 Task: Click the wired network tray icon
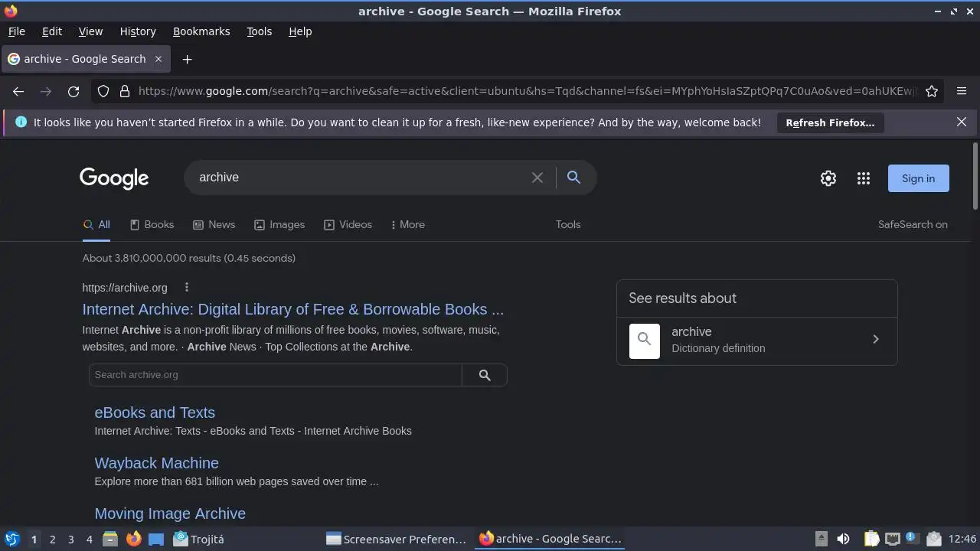(892, 539)
